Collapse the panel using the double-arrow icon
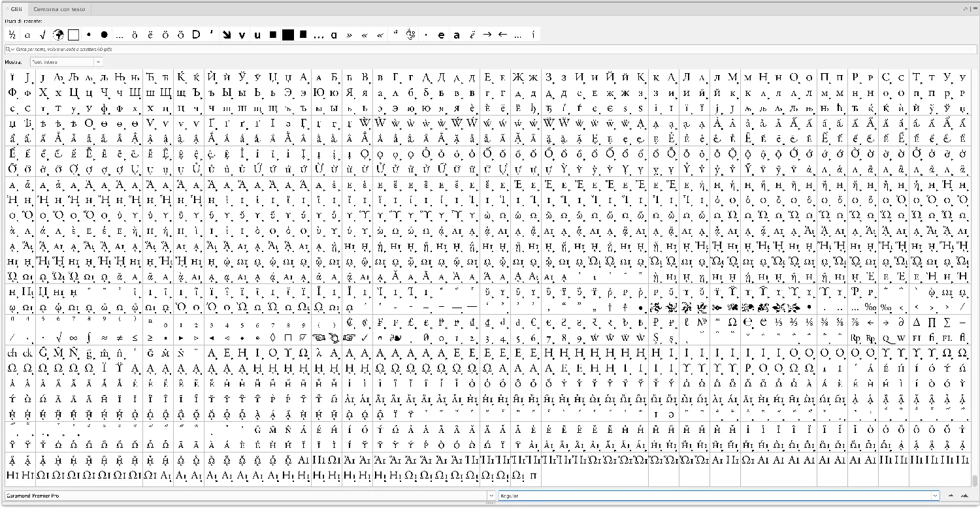This screenshot has width=980, height=508. pos(964,9)
